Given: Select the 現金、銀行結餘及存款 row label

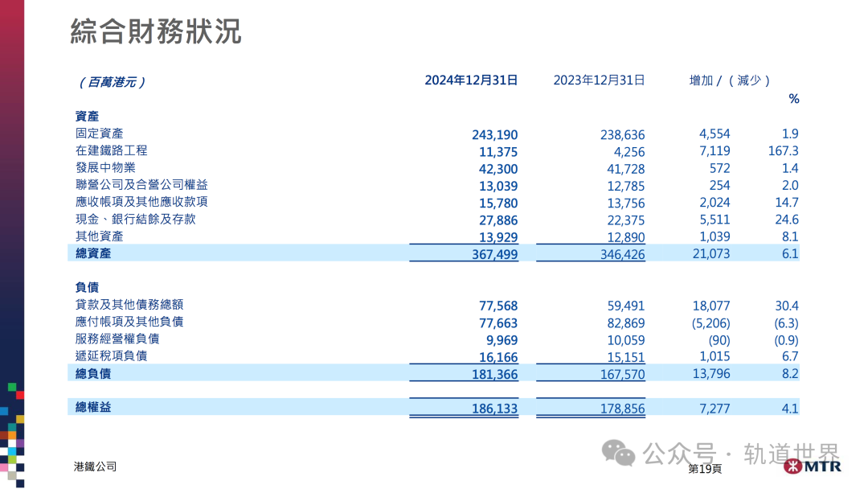Looking at the screenshot, I should [x=136, y=220].
